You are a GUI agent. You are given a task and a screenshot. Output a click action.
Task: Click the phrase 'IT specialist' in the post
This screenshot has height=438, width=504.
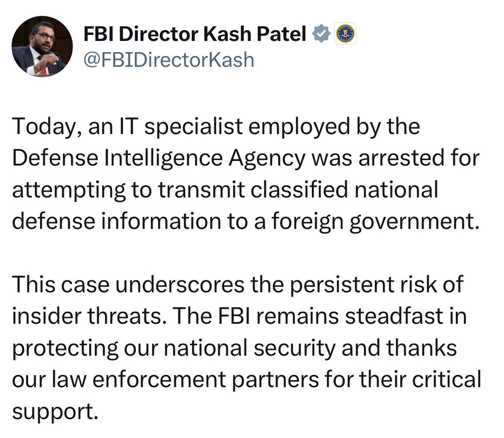(x=181, y=127)
